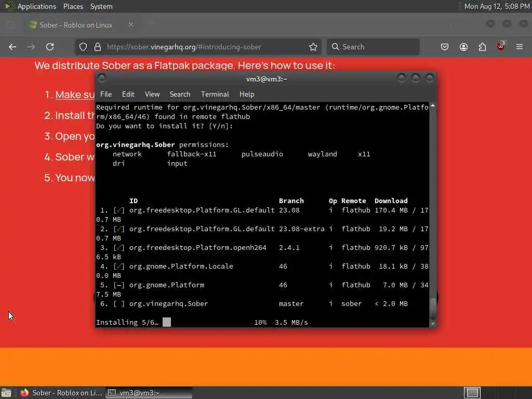Open the Pocket save icon

pyautogui.click(x=445, y=47)
